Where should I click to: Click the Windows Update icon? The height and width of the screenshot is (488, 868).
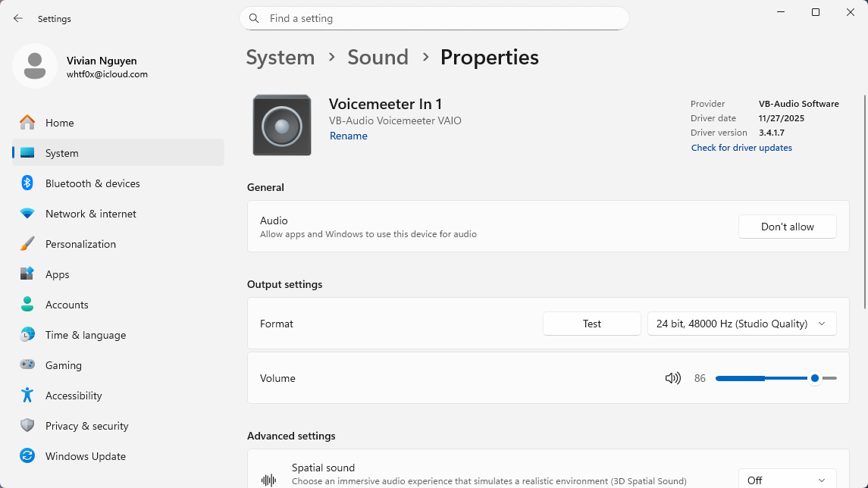pyautogui.click(x=27, y=456)
